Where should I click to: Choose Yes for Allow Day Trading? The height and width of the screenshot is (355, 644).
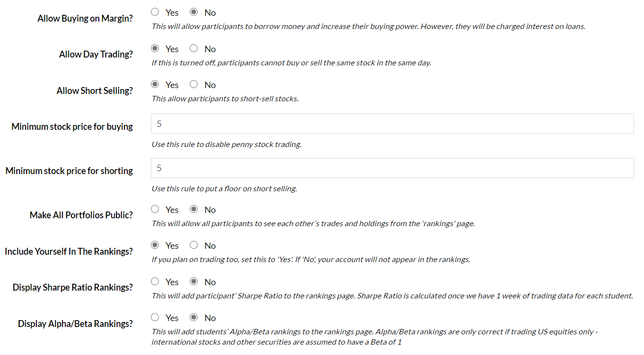point(155,49)
